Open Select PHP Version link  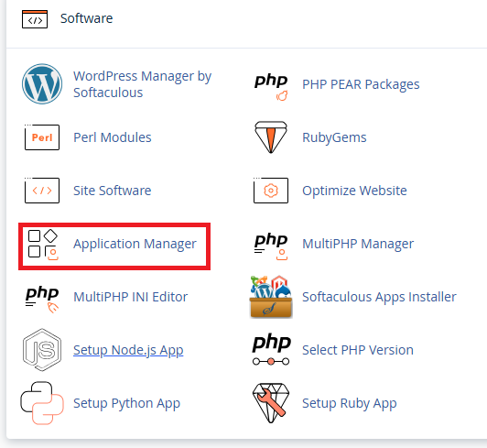(358, 350)
